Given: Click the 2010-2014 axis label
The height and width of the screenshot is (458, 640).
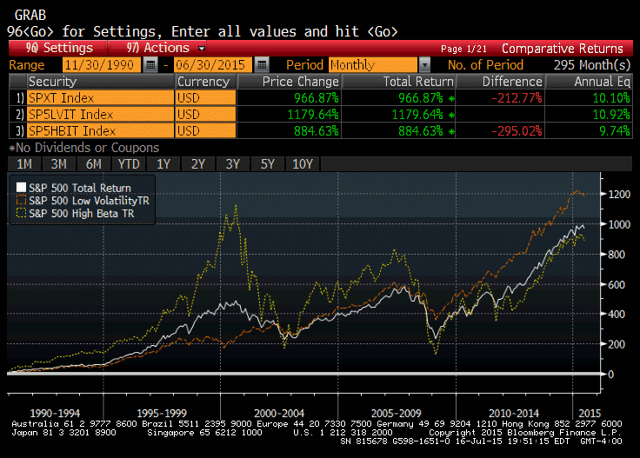Looking at the screenshot, I should (513, 413).
